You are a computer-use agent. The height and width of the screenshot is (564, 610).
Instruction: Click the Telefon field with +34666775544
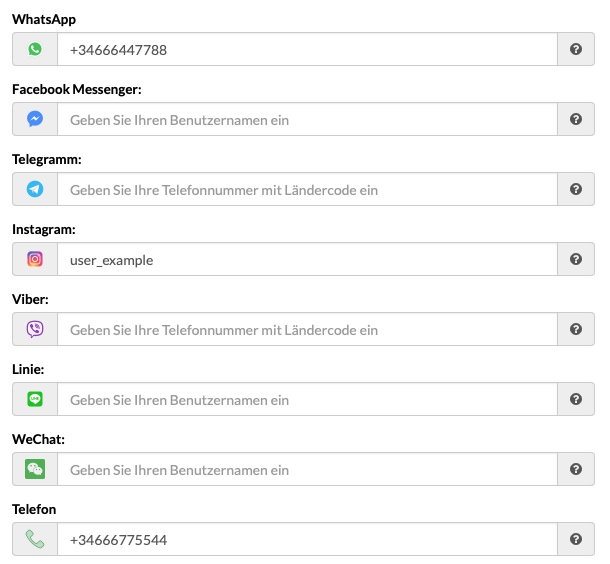(307, 539)
